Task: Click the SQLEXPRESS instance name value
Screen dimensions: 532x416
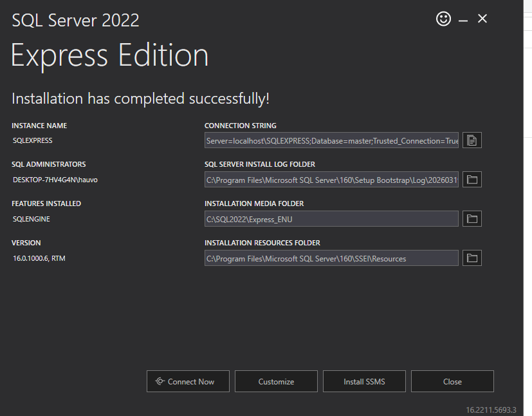Action: [x=33, y=140]
